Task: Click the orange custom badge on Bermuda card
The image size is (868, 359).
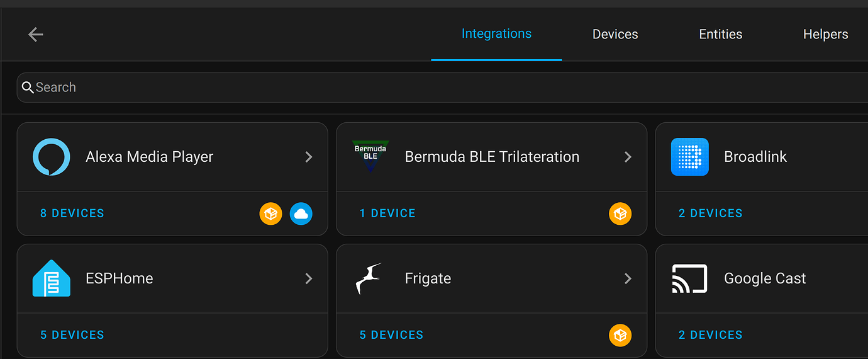Action: click(620, 214)
